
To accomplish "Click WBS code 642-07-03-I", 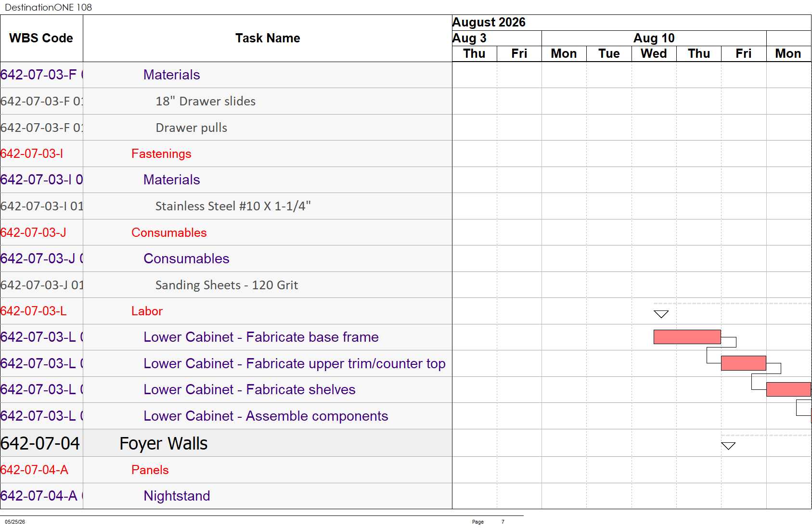I will pos(32,154).
